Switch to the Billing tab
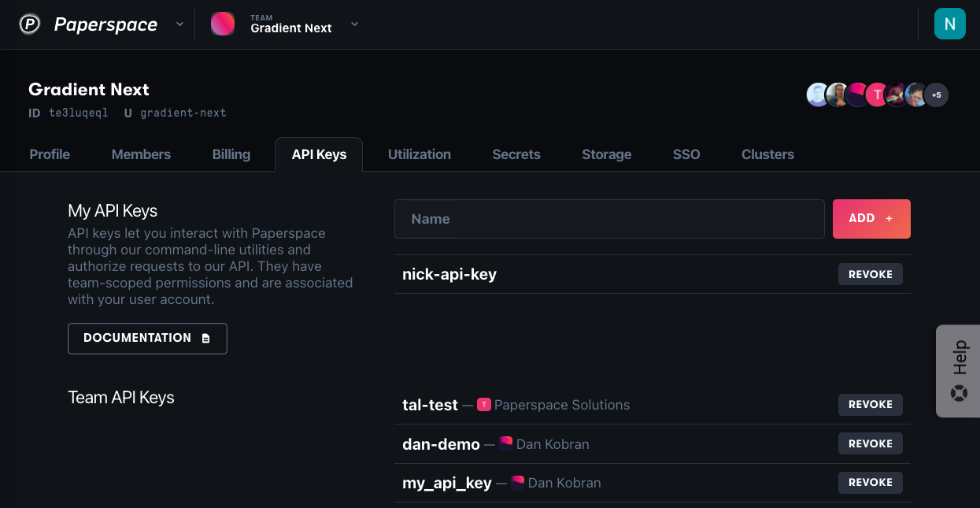 (231, 154)
